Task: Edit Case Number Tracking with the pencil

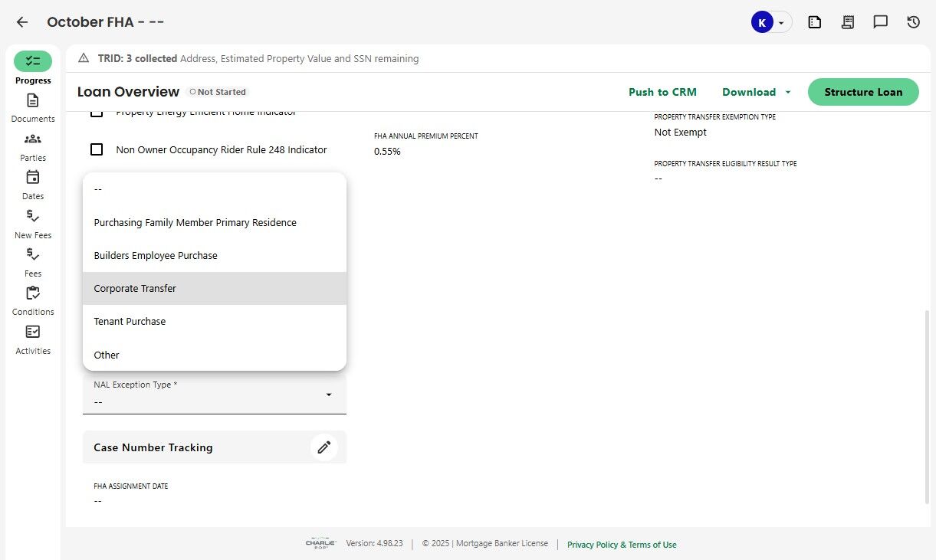Action: pos(323,447)
